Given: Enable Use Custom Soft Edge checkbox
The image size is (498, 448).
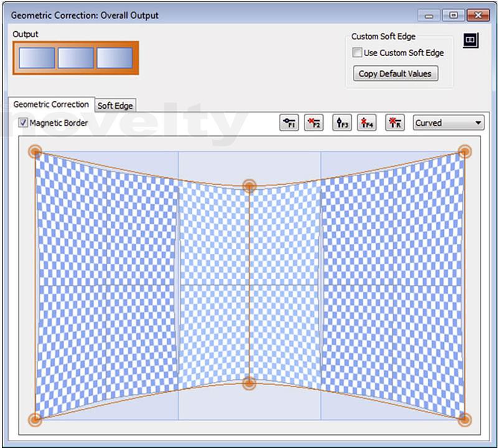Looking at the screenshot, I should click(x=357, y=53).
